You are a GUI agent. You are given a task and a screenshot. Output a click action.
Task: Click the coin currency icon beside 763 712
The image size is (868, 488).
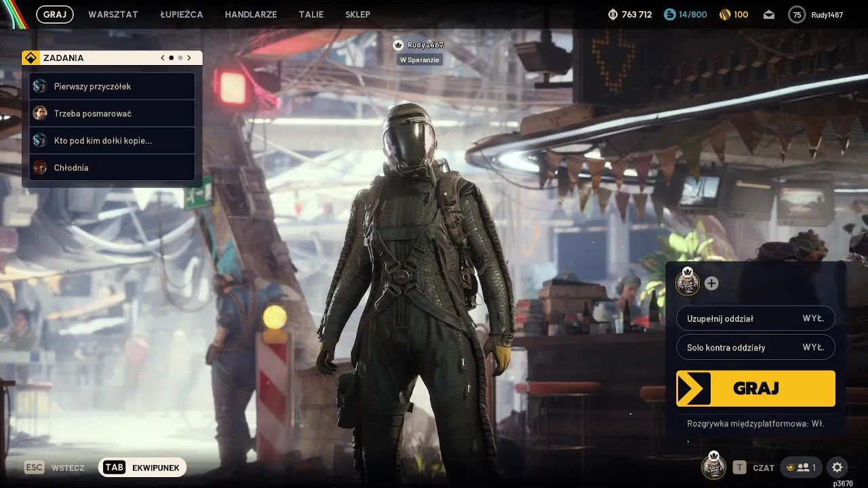point(613,14)
